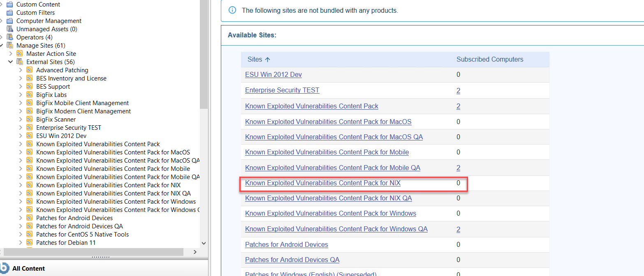Click the Computer Management folder icon
This screenshot has width=644, height=276.
[9, 21]
